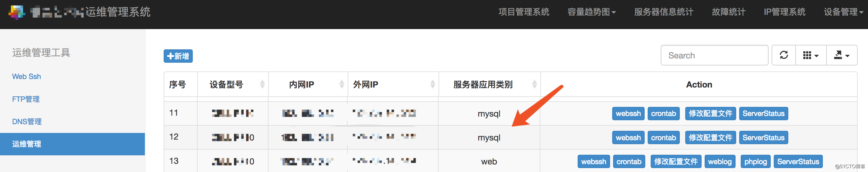Focus the Search input field

click(x=714, y=55)
